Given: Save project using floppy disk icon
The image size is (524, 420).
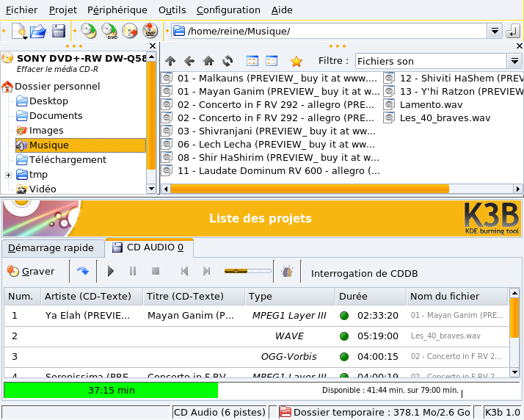Looking at the screenshot, I should 58,31.
